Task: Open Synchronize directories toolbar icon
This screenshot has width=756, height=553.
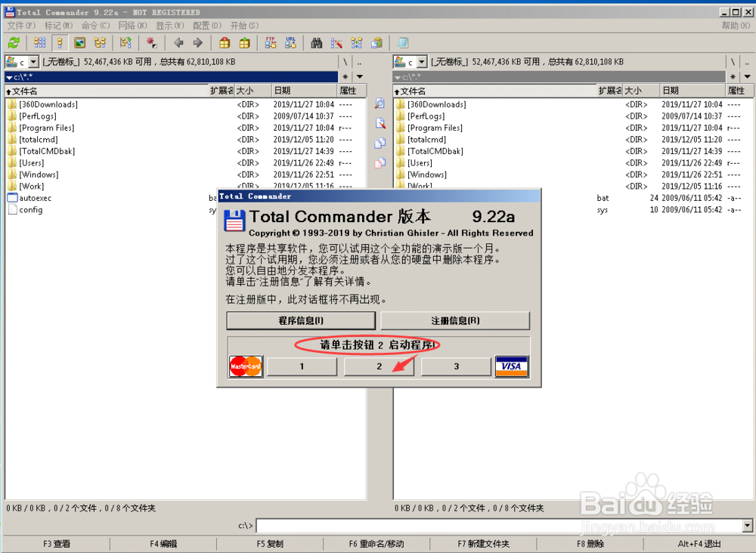Action: pos(357,43)
